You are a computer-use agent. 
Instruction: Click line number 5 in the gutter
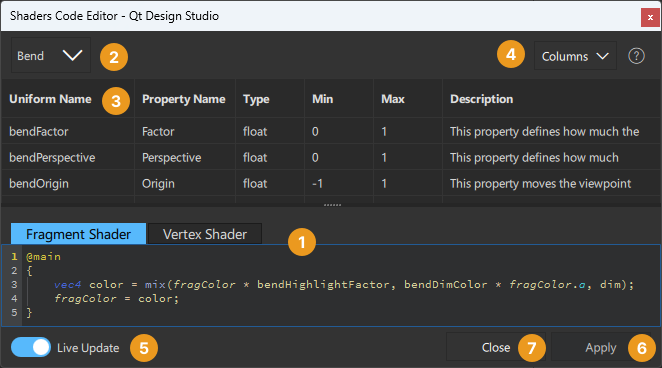pos(14,312)
